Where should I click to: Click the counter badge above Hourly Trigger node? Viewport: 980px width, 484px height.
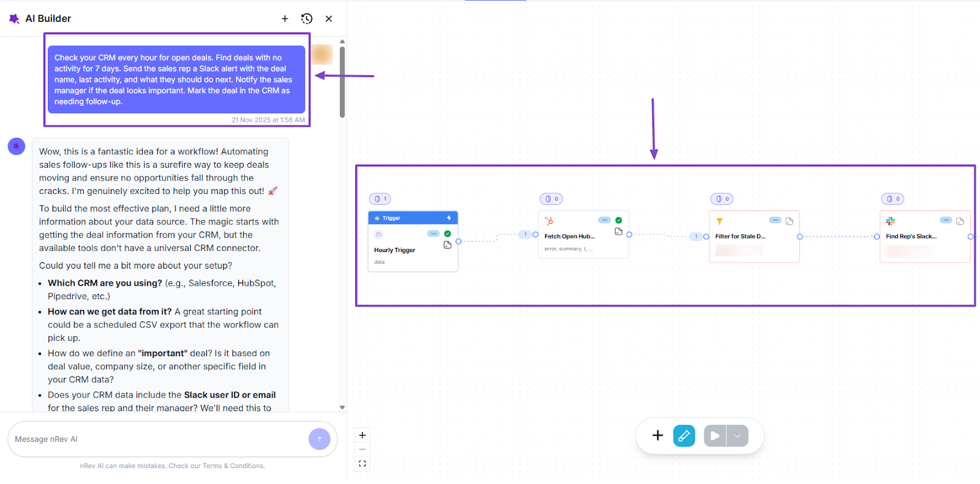click(x=380, y=199)
